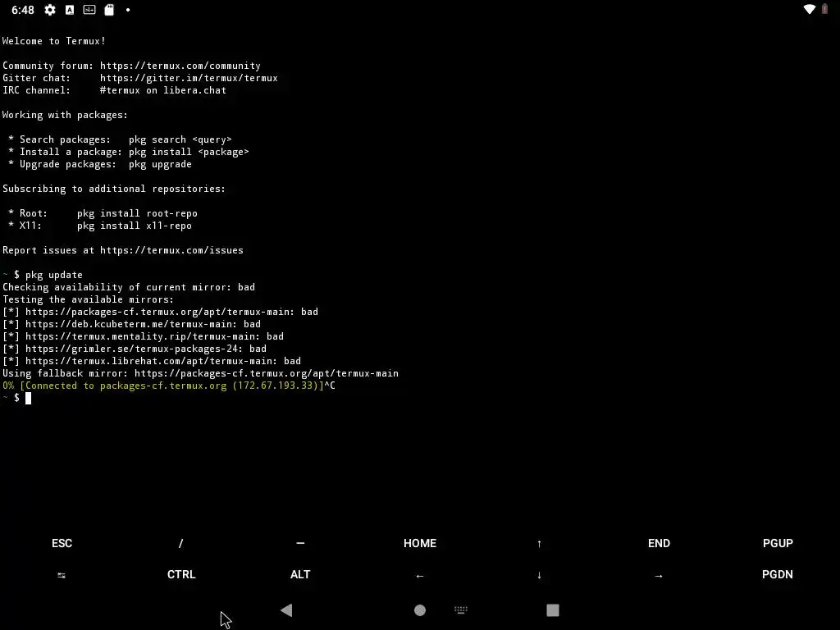Click the deb.kcubeterm.me mirror line
This screenshot has height=630, width=840.
(132, 324)
